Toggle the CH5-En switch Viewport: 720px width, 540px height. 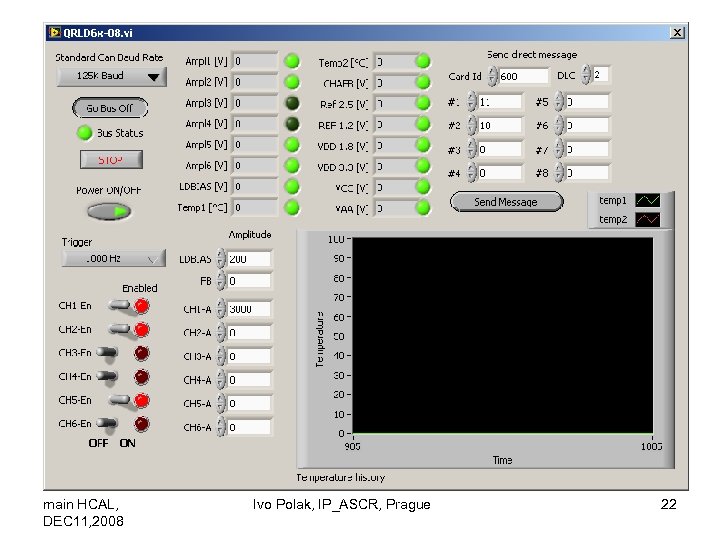click(x=120, y=400)
